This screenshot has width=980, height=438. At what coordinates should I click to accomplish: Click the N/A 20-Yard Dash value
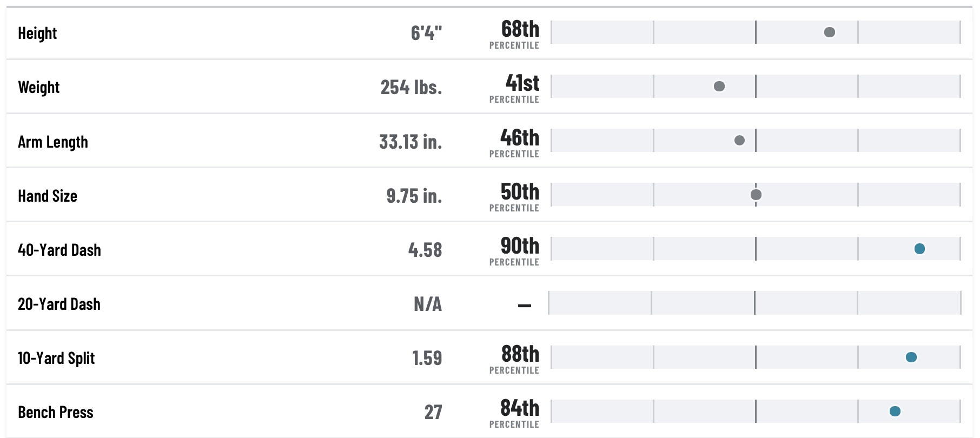pyautogui.click(x=428, y=304)
